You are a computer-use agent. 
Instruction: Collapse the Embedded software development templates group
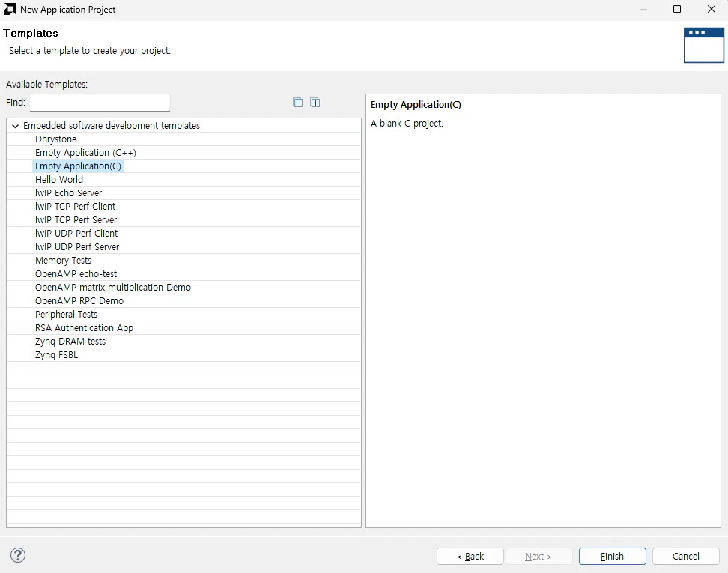point(15,125)
